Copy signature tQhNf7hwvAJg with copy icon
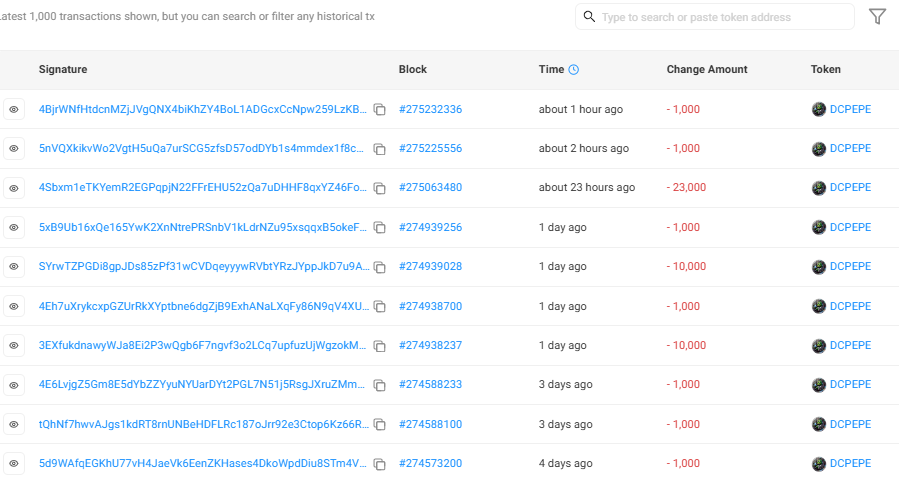 tap(380, 425)
